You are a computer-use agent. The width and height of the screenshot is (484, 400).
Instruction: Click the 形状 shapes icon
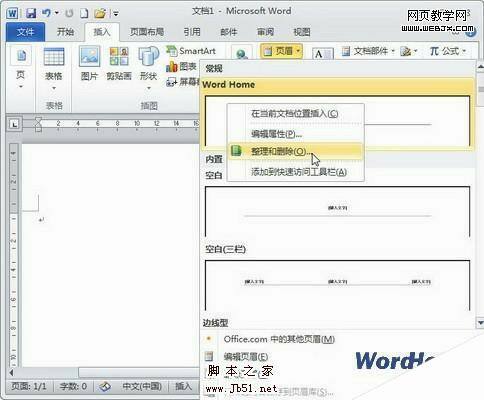pos(148,56)
